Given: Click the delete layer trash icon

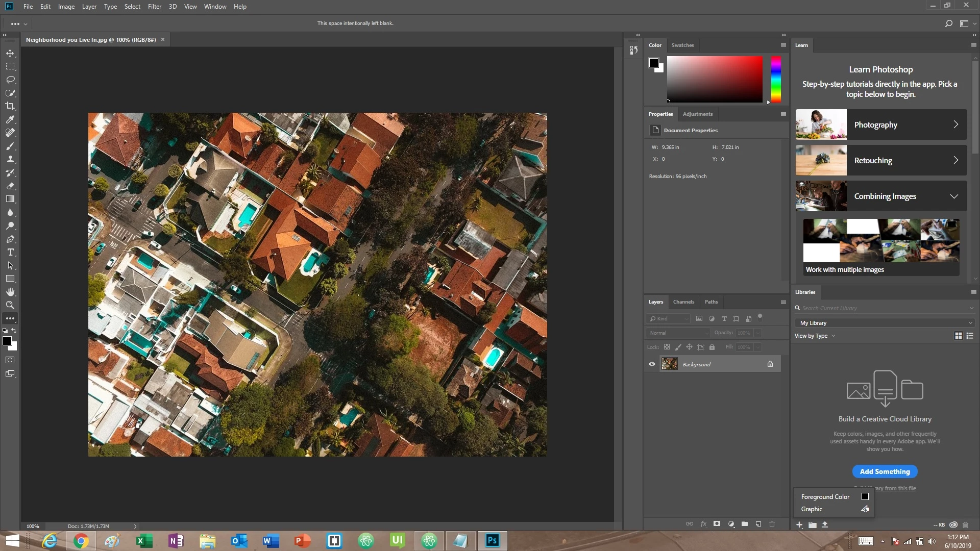Looking at the screenshot, I should (x=772, y=524).
